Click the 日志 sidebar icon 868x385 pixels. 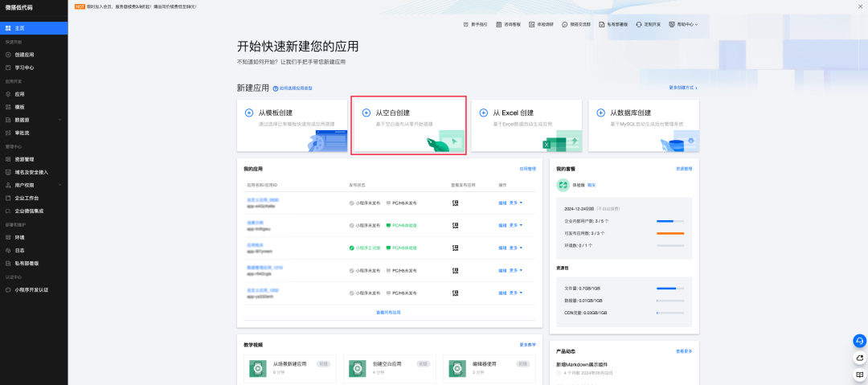8,251
